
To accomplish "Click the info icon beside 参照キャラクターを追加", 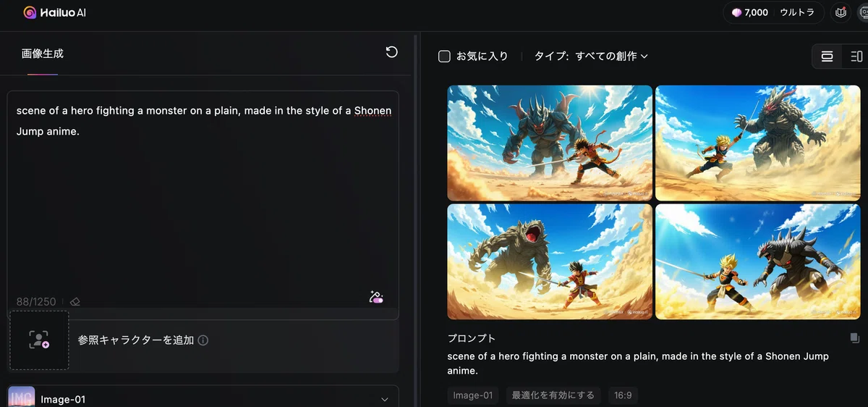I will [x=203, y=340].
